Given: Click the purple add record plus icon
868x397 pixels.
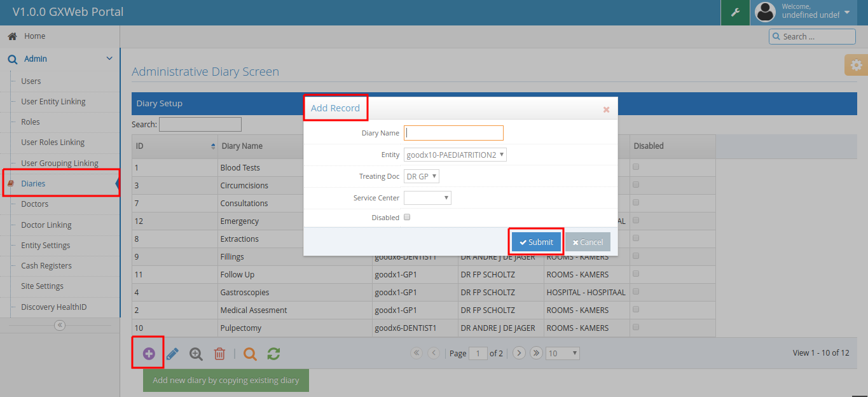Looking at the screenshot, I should click(148, 354).
